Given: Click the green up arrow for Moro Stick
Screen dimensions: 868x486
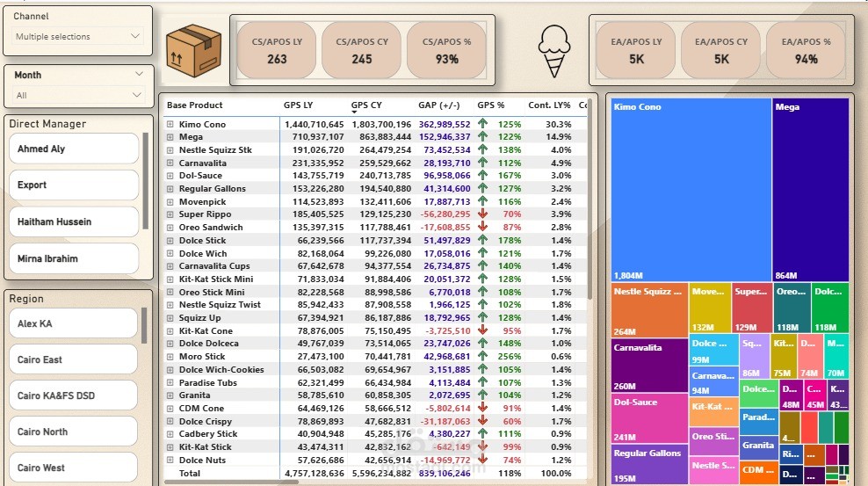Looking at the screenshot, I should point(482,357).
